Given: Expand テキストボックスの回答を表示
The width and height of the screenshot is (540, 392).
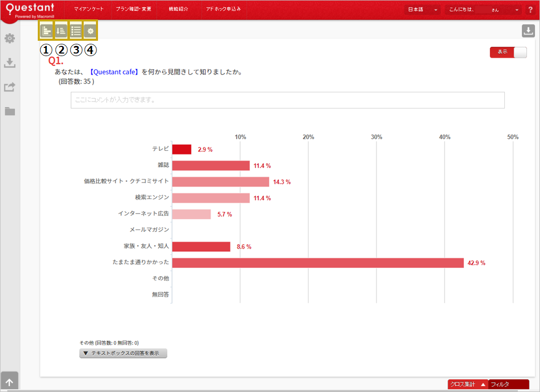Looking at the screenshot, I should pyautogui.click(x=123, y=353).
